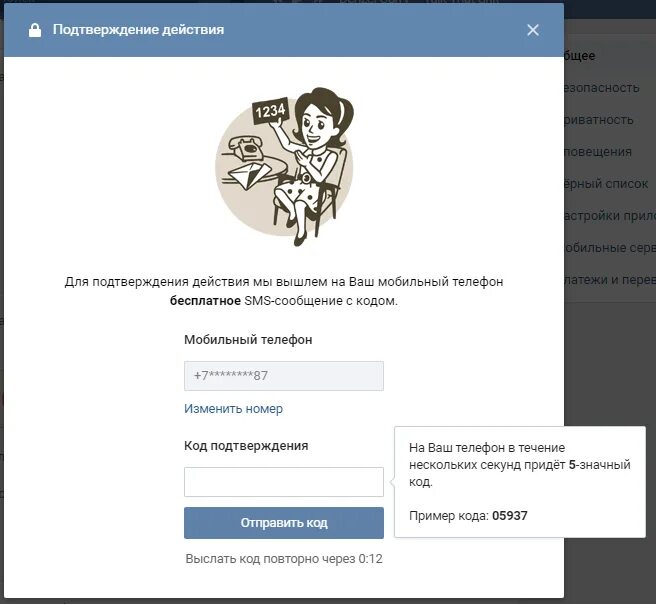
Task: Click the 5-digit code hint tooltip
Action: point(520,482)
